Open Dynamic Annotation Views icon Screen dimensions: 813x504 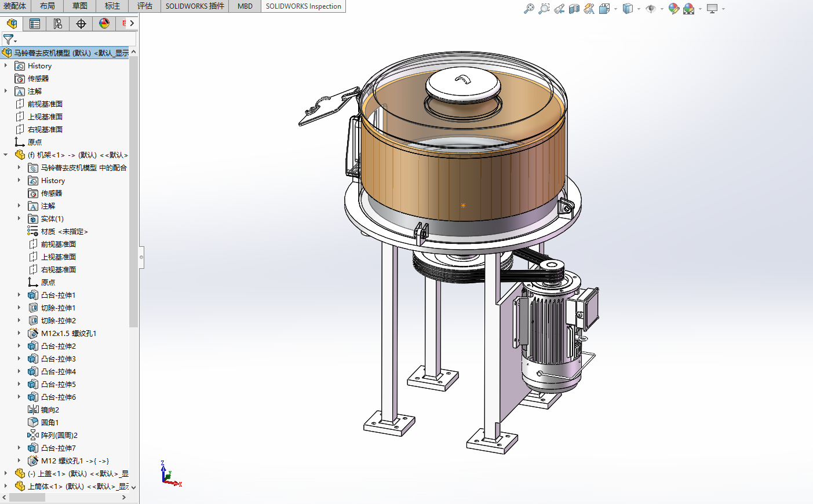tap(589, 9)
